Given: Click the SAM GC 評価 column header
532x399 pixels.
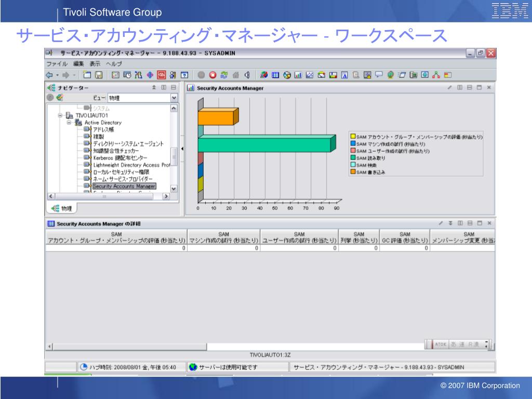Looking at the screenshot, I should click(405, 237).
